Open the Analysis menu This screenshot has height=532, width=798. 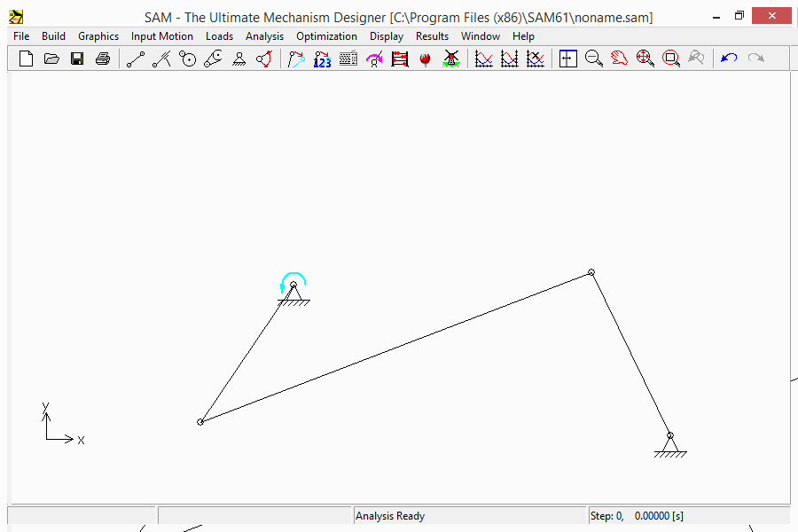(x=264, y=36)
